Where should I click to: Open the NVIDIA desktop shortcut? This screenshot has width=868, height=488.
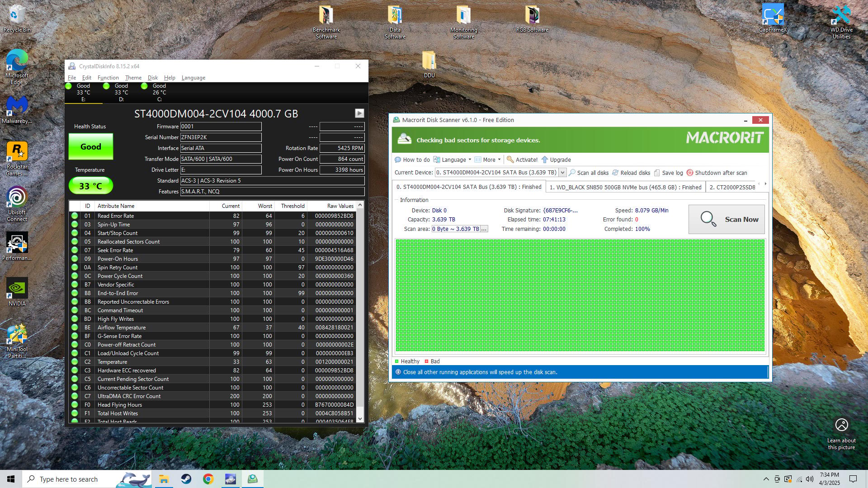[x=17, y=292]
